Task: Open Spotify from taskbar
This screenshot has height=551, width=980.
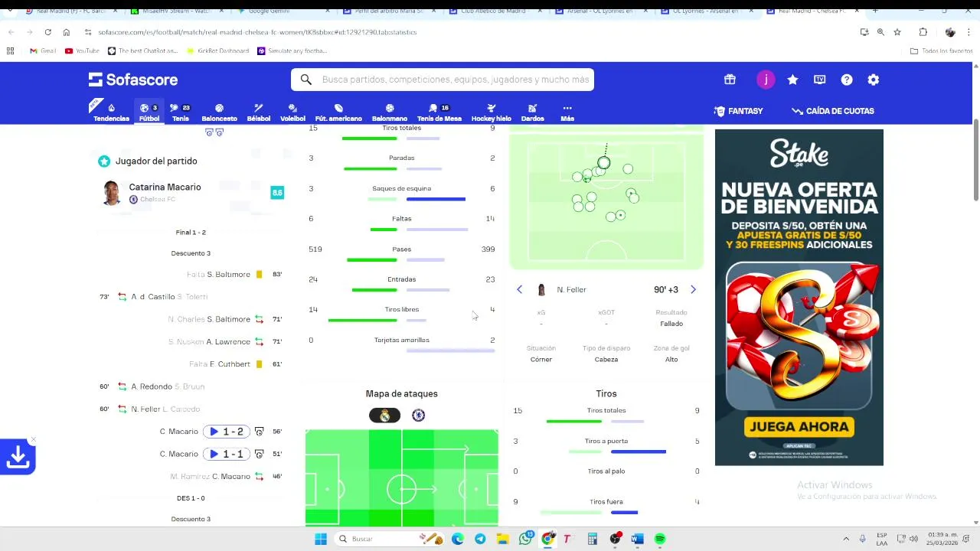Action: tap(660, 539)
